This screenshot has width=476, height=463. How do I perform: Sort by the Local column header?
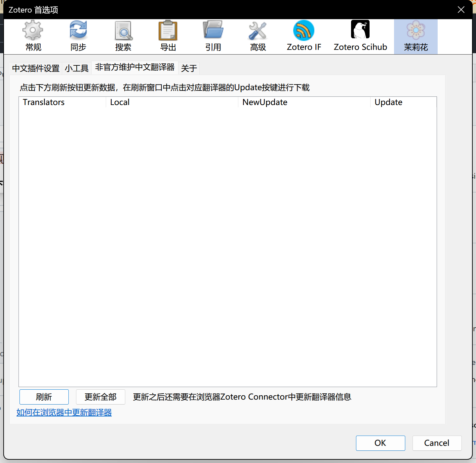tap(172, 102)
